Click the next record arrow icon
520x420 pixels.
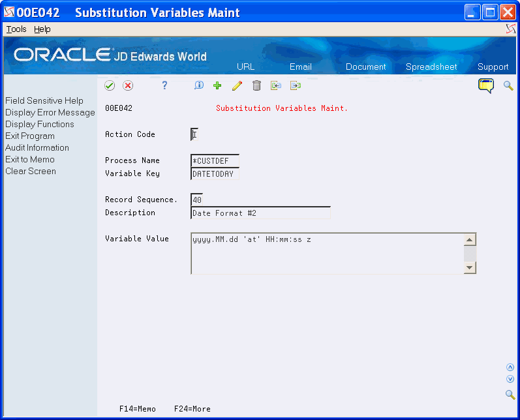295,85
